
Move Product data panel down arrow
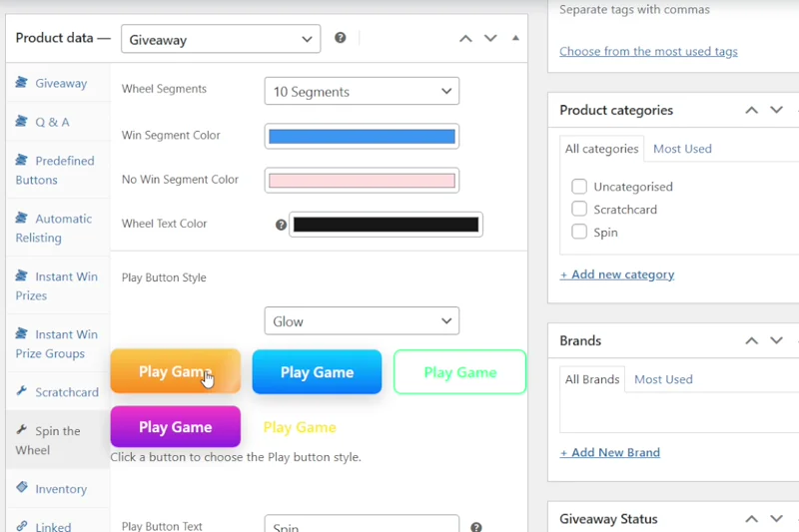(x=490, y=39)
